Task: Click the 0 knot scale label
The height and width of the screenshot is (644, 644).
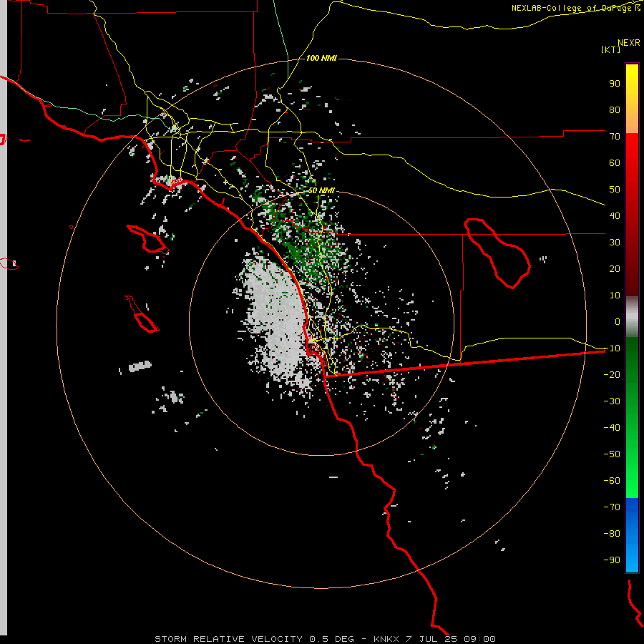Action: [618, 322]
